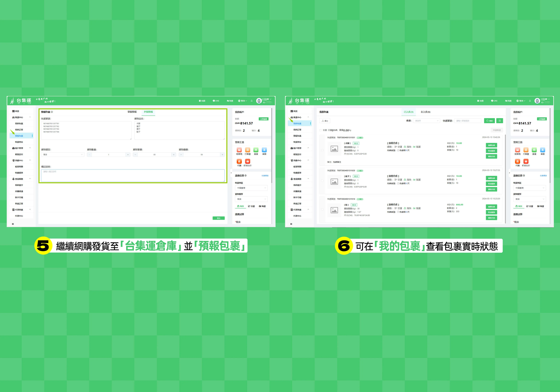The height and width of the screenshot is (392, 560).
Task: Click 提交 submit button in 預報包裹 form
Action: (x=219, y=218)
